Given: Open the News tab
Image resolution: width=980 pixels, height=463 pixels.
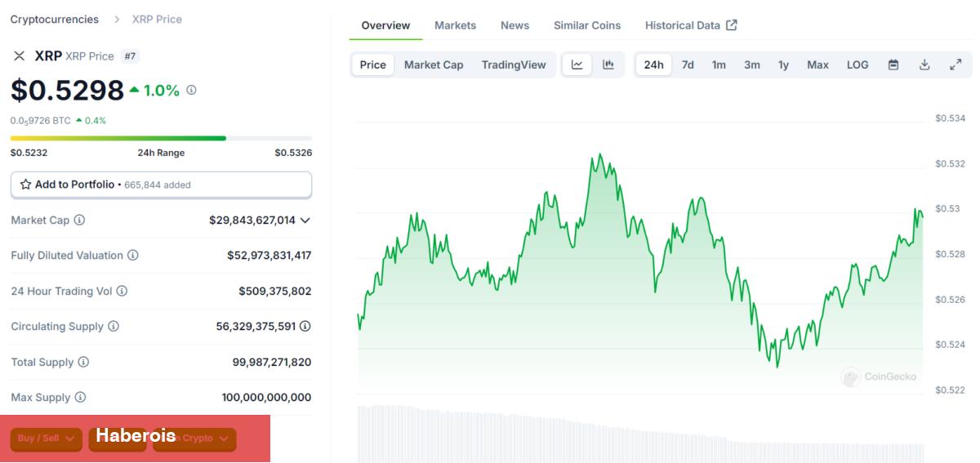Looking at the screenshot, I should coord(514,25).
